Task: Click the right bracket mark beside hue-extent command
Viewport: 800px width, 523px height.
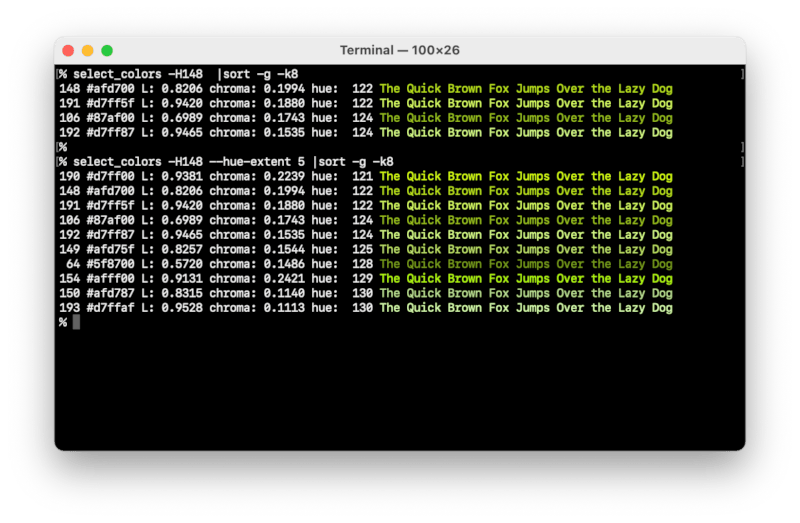Action: 741,162
